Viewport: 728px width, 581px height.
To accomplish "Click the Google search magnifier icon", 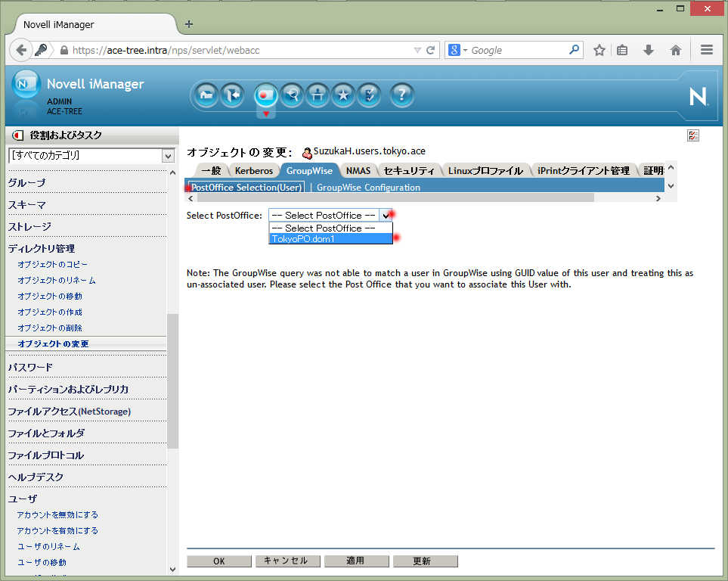I will (x=574, y=49).
